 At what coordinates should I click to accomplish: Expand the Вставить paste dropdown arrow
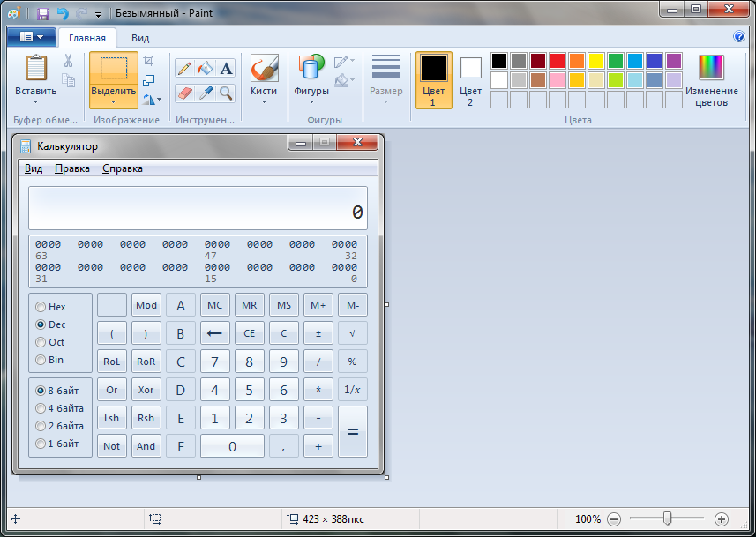[x=36, y=101]
